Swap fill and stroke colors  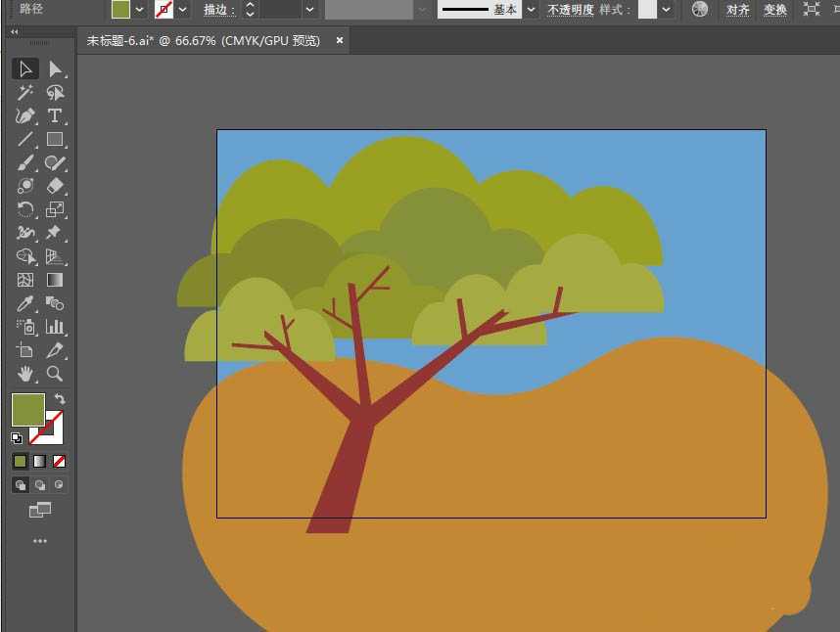tap(60, 398)
